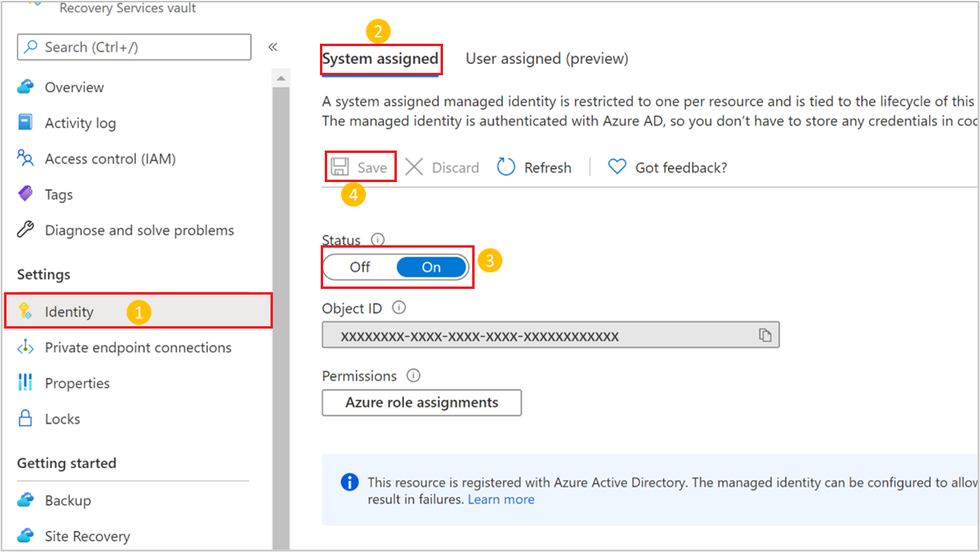Click the Object ID info icon
The image size is (980, 552).
pos(398,308)
